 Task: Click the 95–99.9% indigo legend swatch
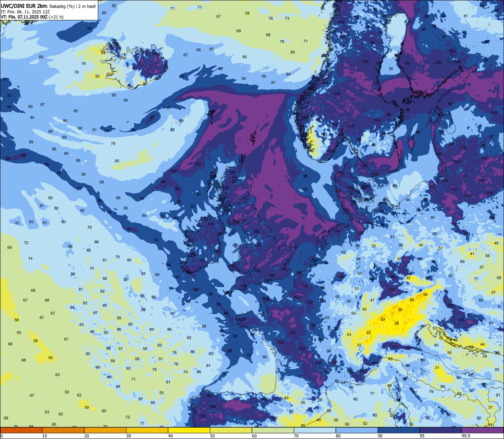click(x=441, y=430)
